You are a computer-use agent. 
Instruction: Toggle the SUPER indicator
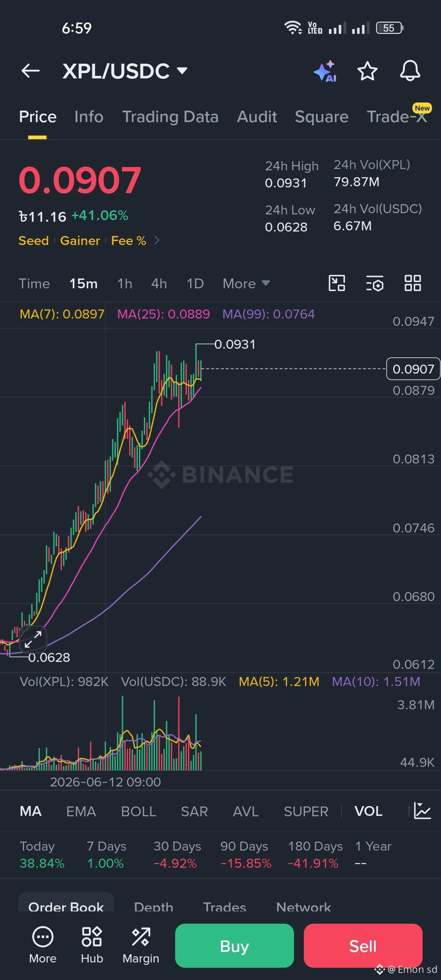[x=306, y=811]
